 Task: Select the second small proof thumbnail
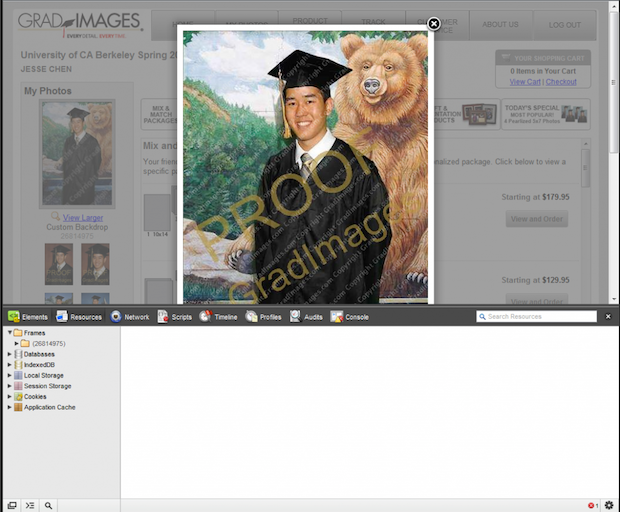point(95,264)
